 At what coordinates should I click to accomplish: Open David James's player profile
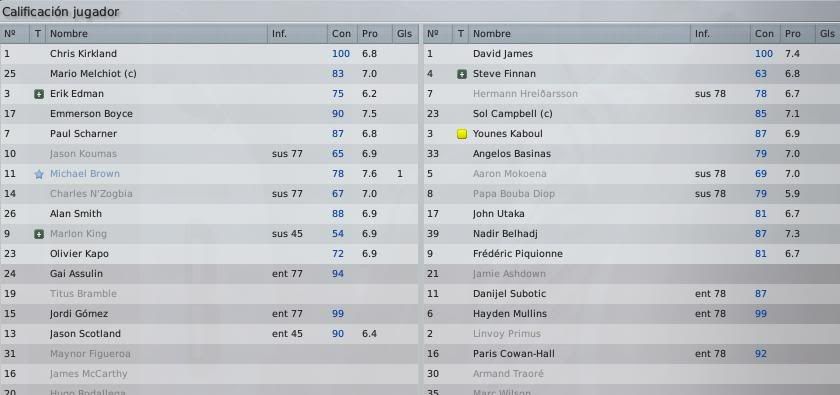click(x=502, y=54)
